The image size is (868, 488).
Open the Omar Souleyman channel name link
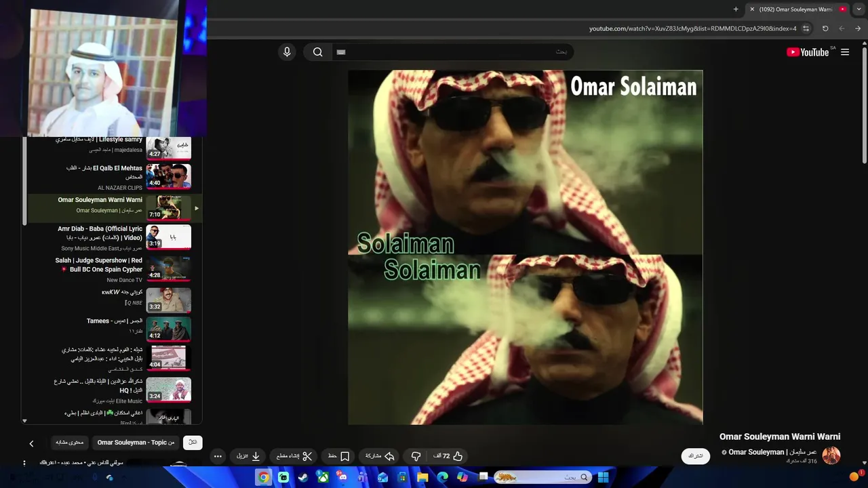772,452
